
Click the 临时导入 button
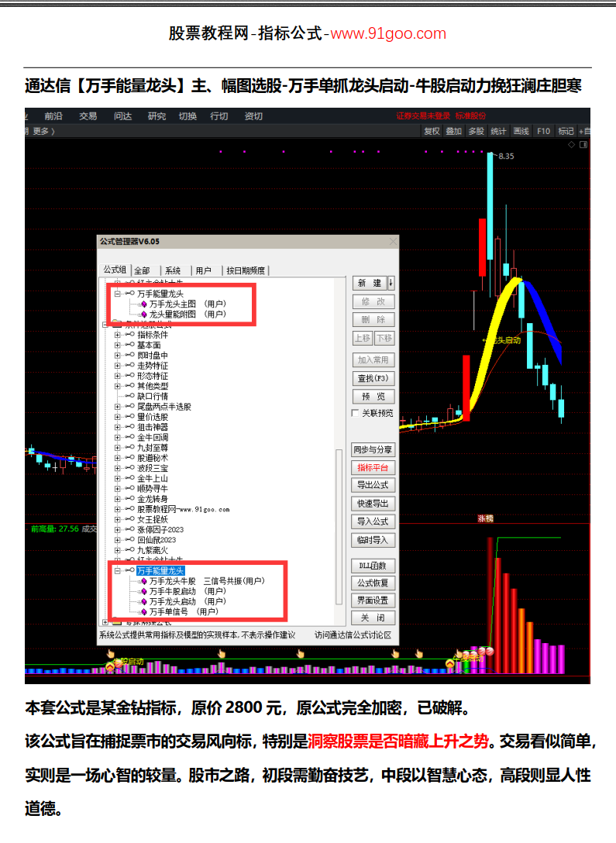(373, 540)
